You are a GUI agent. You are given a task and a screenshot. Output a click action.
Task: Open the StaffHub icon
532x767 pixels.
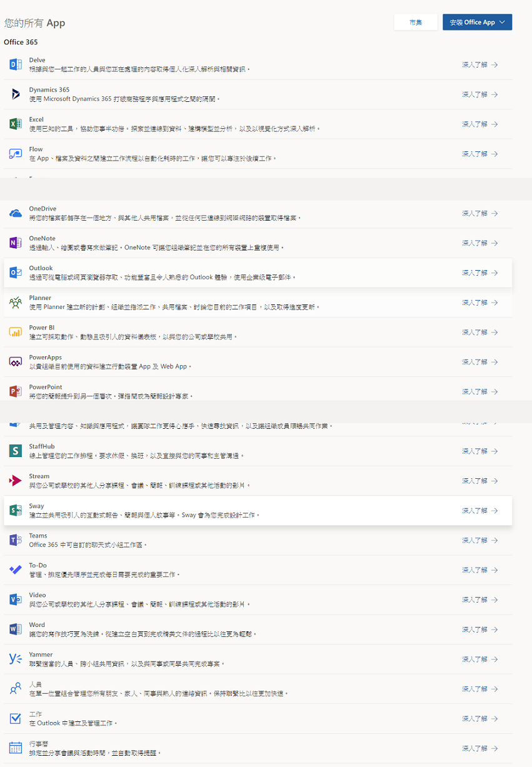16,451
